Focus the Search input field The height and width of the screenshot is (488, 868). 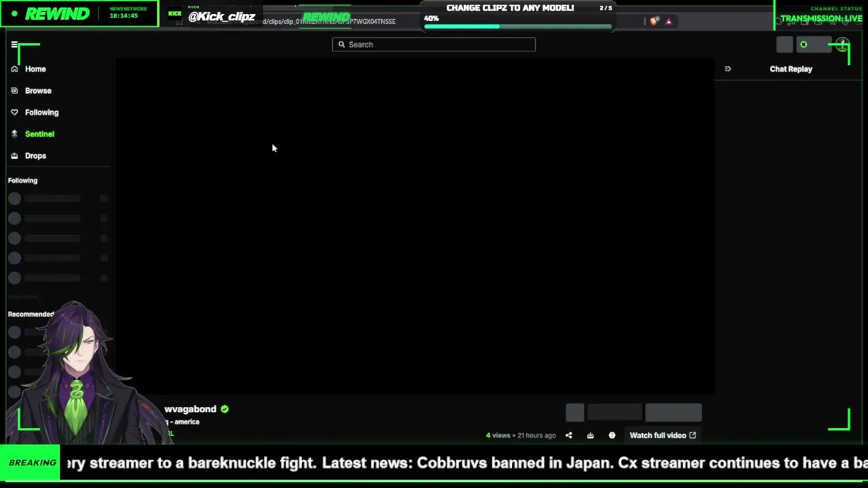coord(434,45)
